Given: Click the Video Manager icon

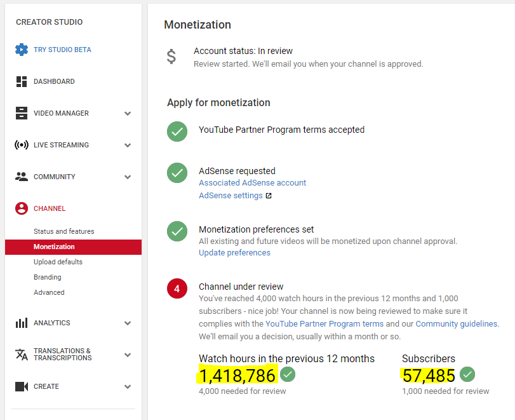Looking at the screenshot, I should point(22,113).
